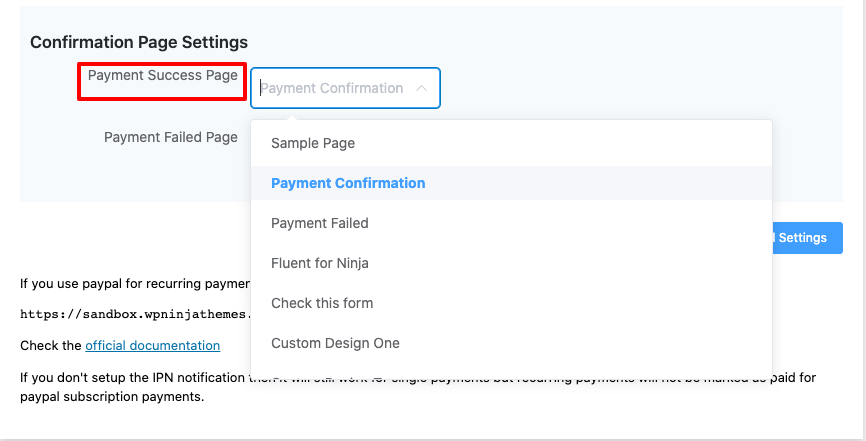This screenshot has width=866, height=441.
Task: Collapse the dropdown using the chevron arrow
Action: [421, 88]
